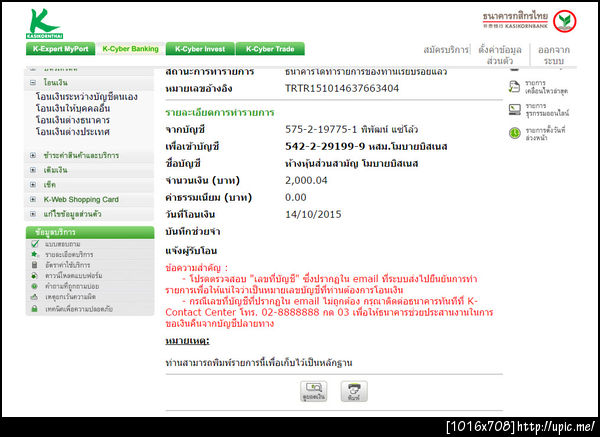Click the download icon beside ดาวน์โหลดแบบฟอร์ม
Screen dimensions: 600x437
[x=35, y=276]
